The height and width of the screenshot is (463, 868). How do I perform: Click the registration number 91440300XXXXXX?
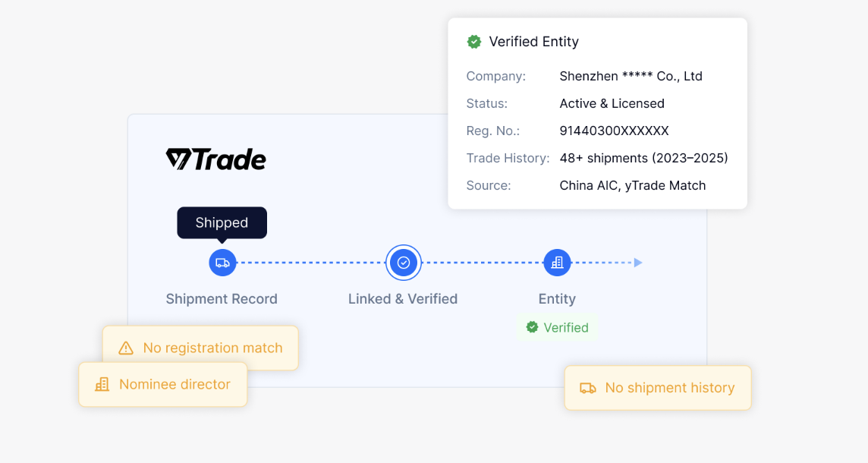point(614,131)
